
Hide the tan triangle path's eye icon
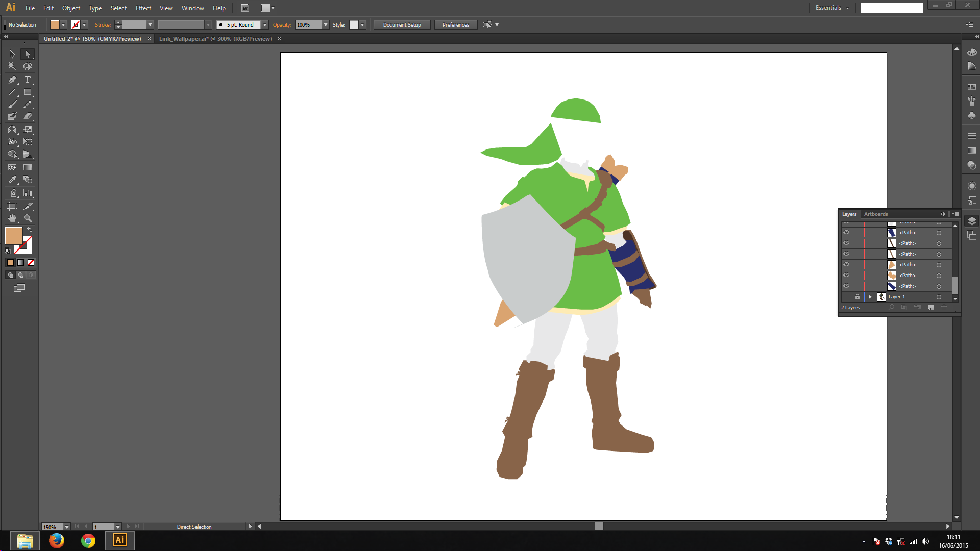coord(846,265)
